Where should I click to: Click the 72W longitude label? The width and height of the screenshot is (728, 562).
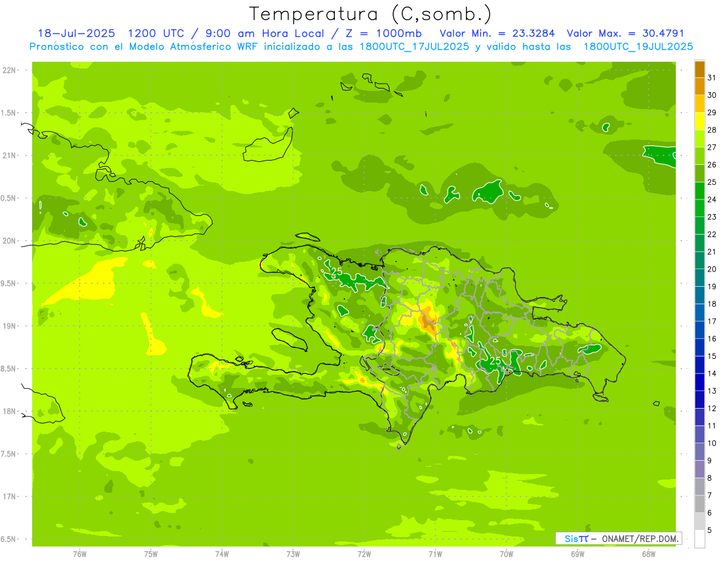(x=364, y=554)
